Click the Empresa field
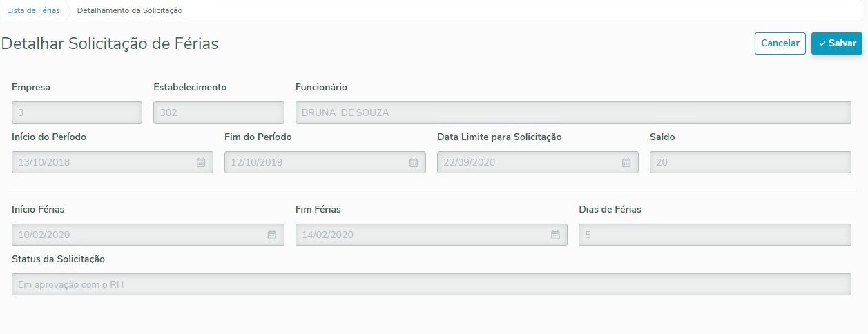The image size is (868, 334). (x=77, y=112)
